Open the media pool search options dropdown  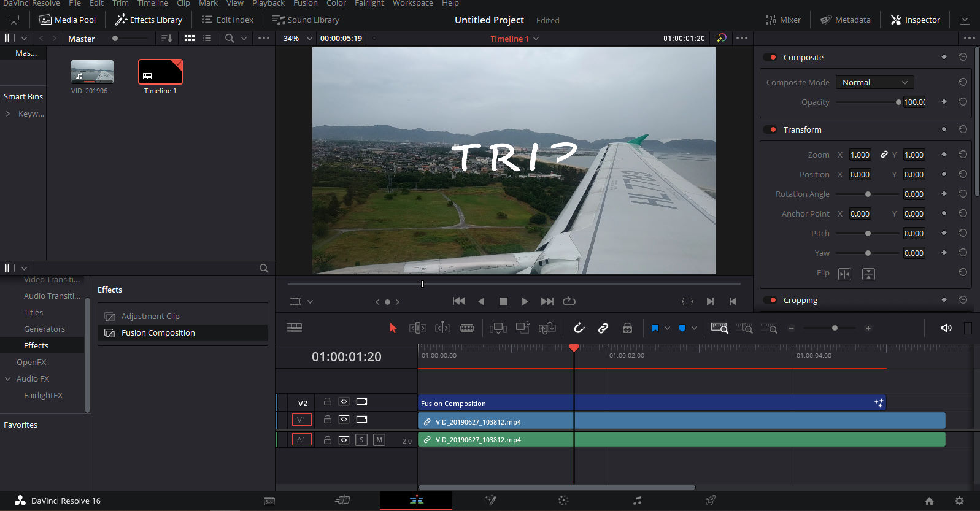pyautogui.click(x=244, y=38)
